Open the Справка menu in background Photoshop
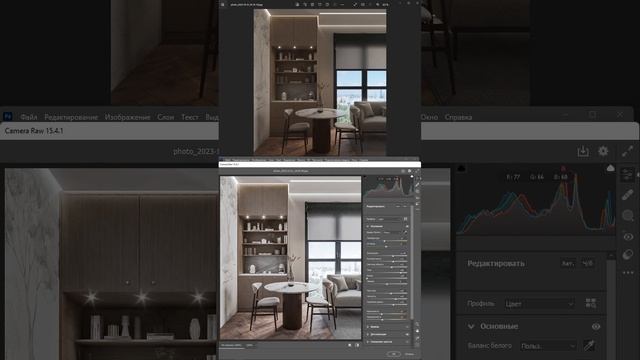 (458, 117)
